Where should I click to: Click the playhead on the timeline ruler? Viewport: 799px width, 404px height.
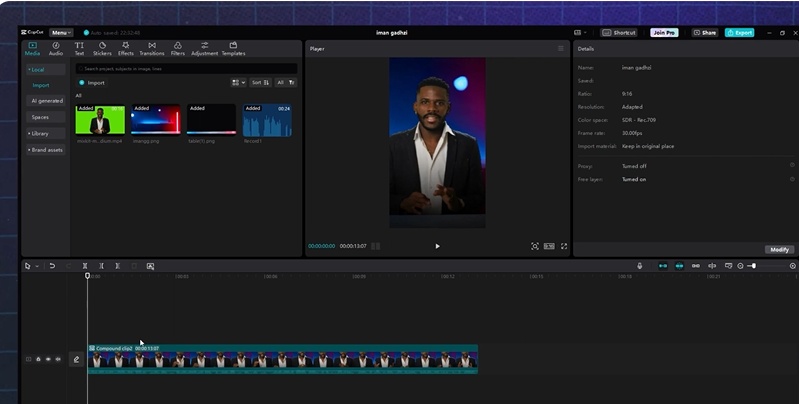click(x=87, y=276)
